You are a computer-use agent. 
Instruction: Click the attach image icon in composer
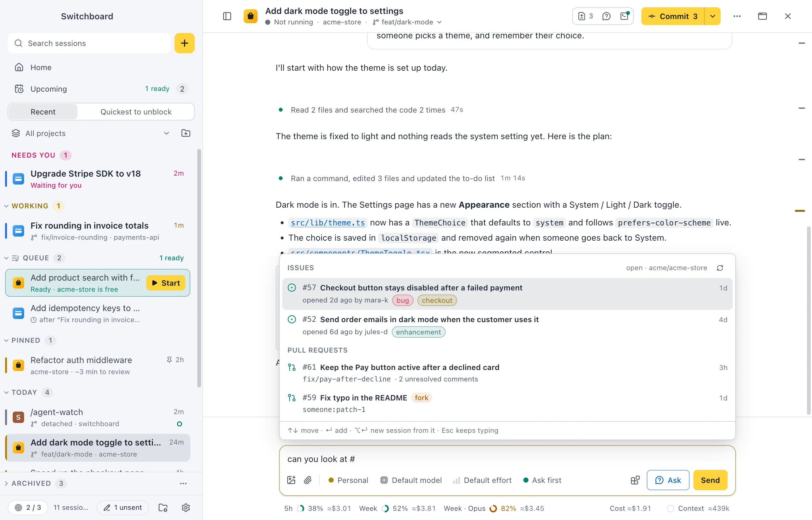(291, 480)
